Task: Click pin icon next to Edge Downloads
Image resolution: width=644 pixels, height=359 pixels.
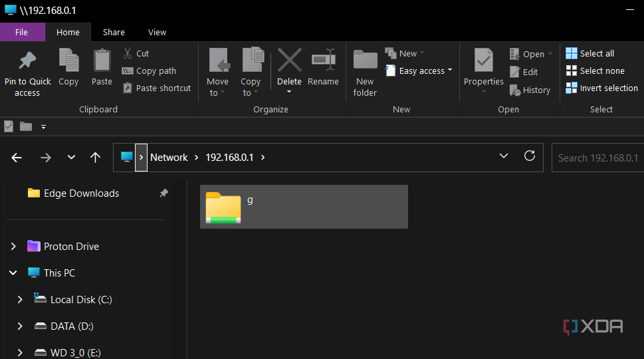Action: tap(164, 193)
